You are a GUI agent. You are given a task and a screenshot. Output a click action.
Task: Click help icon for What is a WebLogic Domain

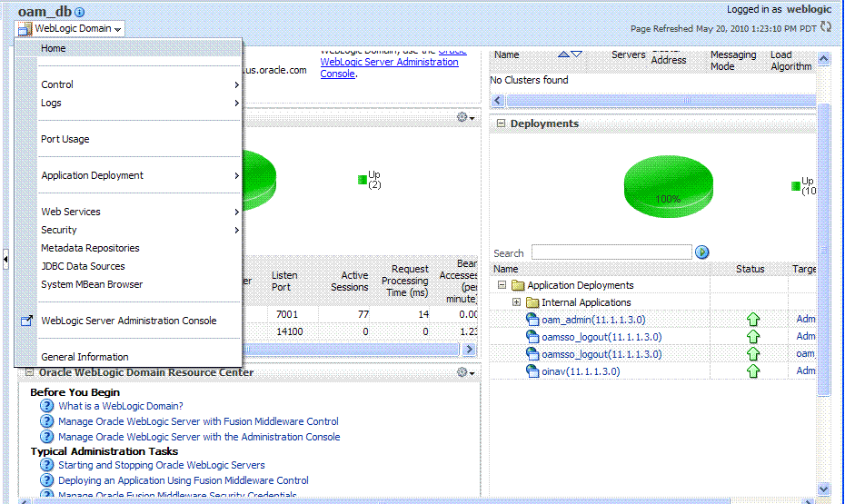(x=47, y=406)
